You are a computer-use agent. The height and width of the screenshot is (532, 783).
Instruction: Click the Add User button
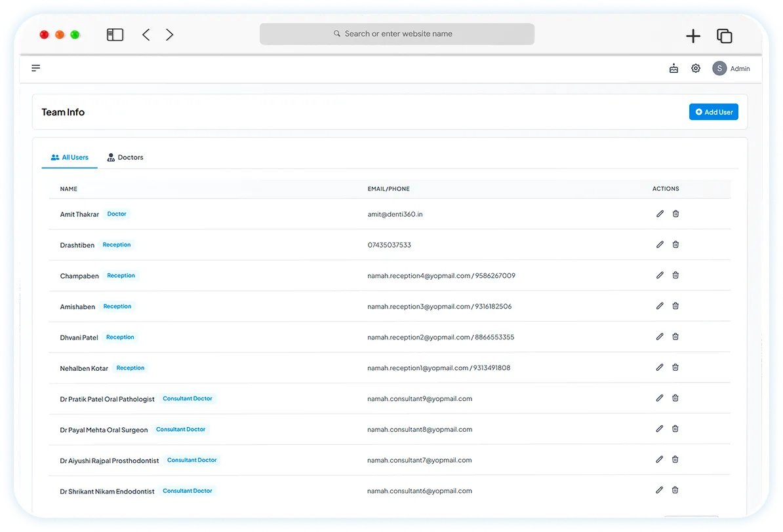[x=713, y=112]
